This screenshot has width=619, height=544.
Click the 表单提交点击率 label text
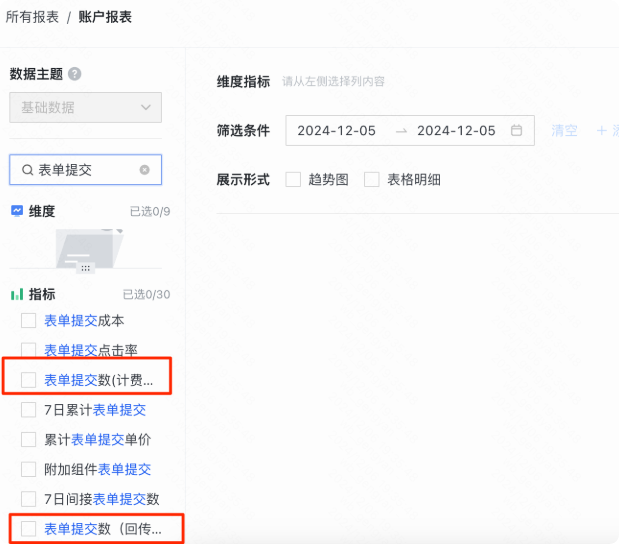pos(91,350)
